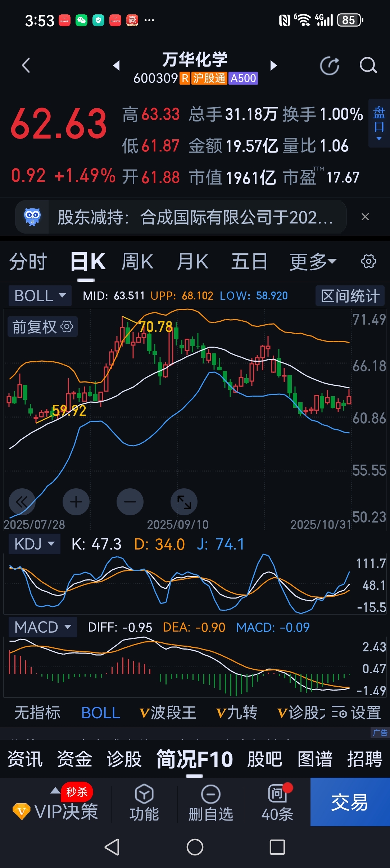Tap the 70.78 high marker on chart
Image resolution: width=390 pixels, height=868 pixels.
pyautogui.click(x=156, y=327)
